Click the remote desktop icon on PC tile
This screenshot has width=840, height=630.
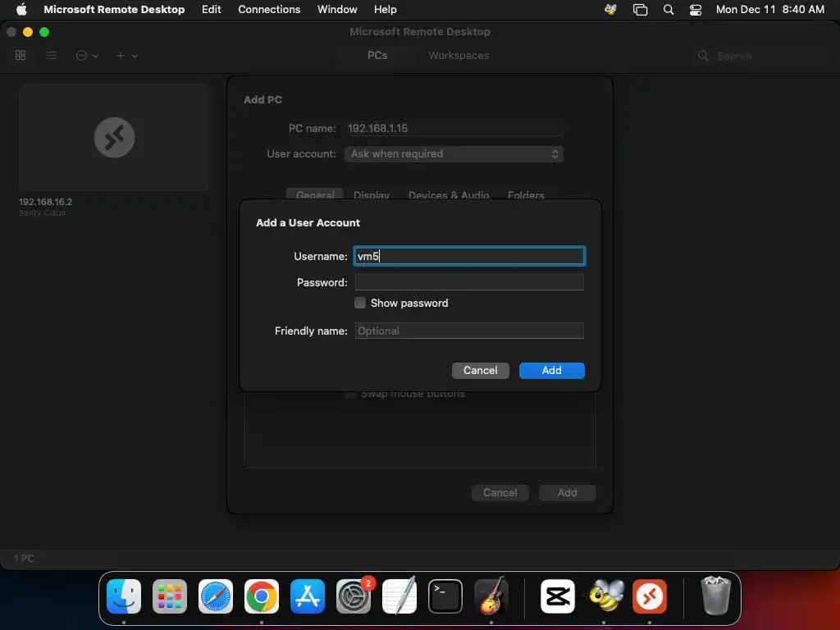pos(114,137)
